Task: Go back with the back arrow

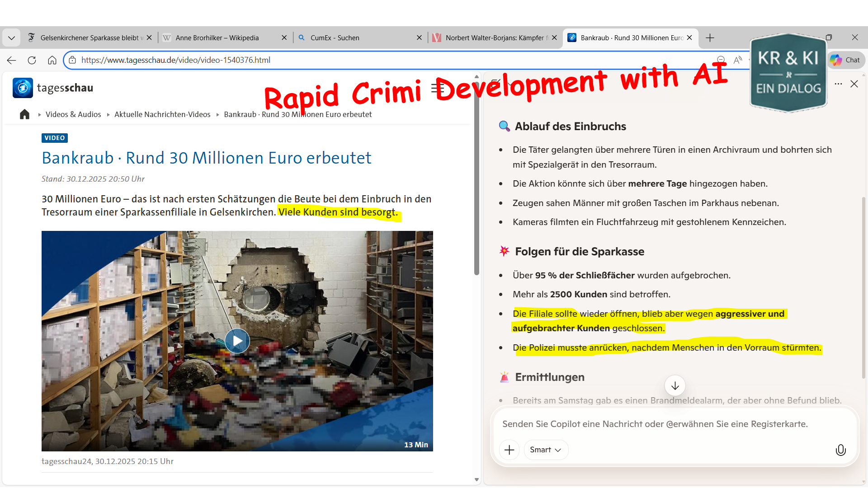Action: click(11, 60)
